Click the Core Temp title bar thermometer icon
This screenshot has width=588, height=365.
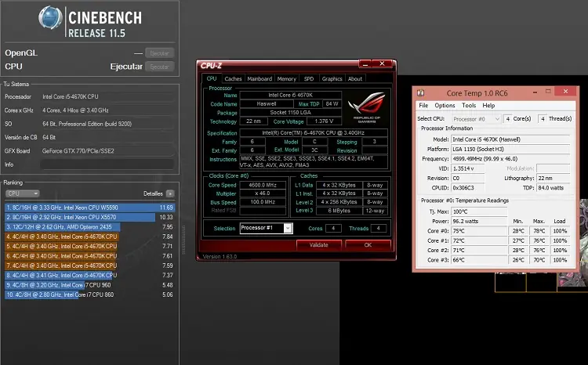(x=421, y=92)
